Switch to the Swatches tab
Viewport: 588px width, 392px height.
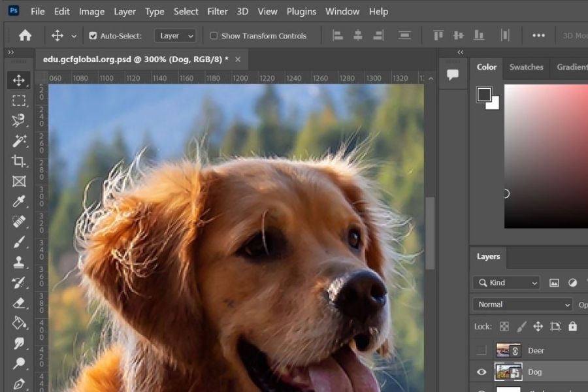pyautogui.click(x=526, y=67)
